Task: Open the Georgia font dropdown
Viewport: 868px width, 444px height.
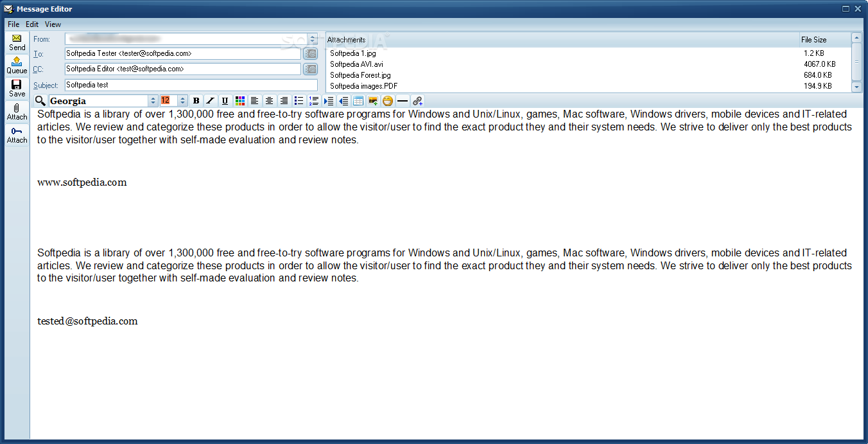Action: tap(153, 101)
